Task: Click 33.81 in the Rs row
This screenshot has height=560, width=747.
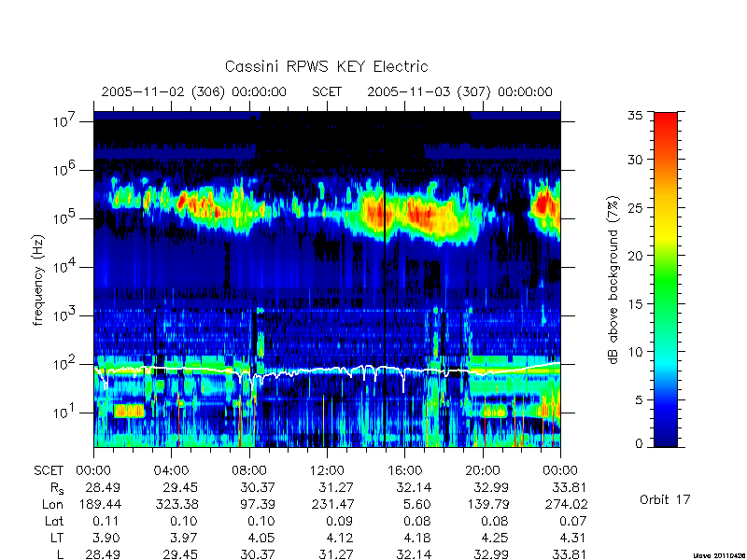Action: coord(569,487)
